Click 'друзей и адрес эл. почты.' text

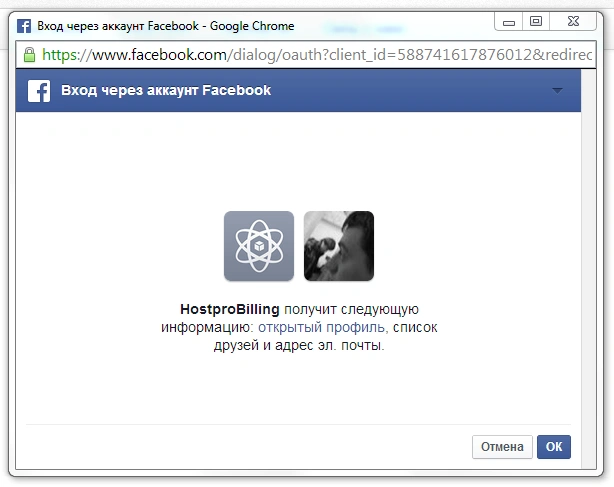coord(299,345)
